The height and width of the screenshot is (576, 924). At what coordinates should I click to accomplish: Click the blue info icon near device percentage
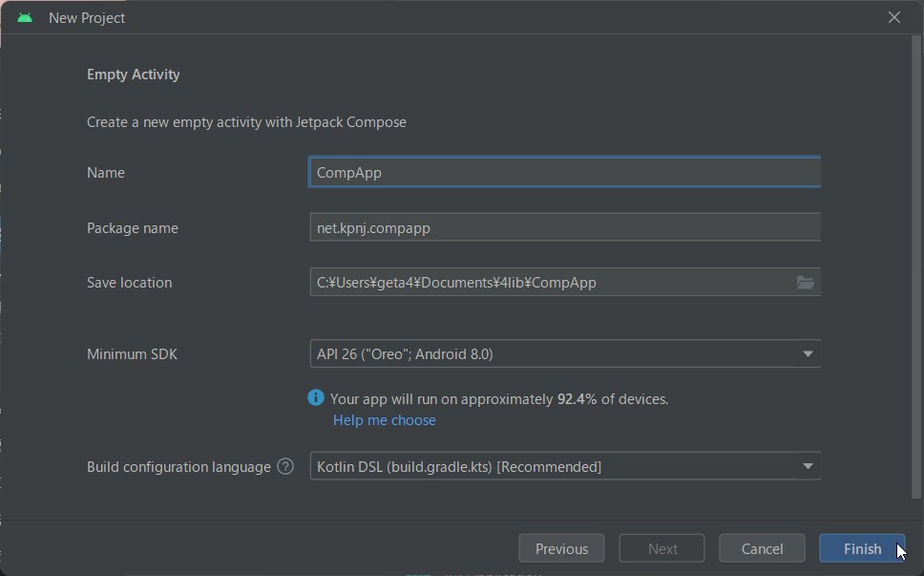point(316,398)
